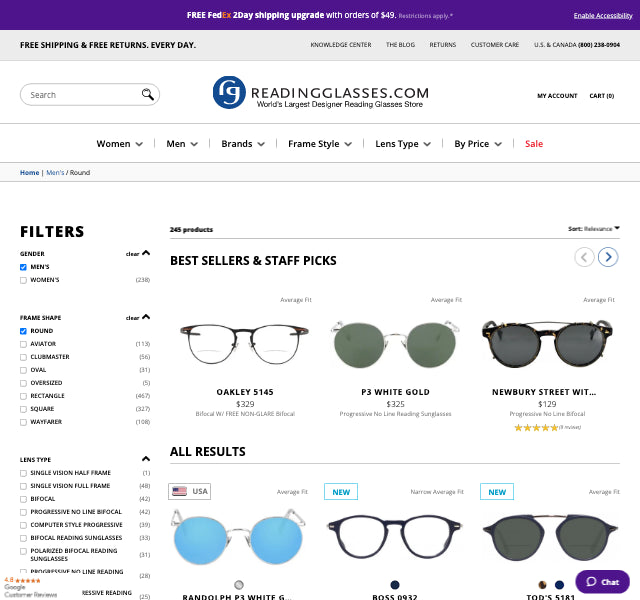Viewport: 640px width, 600px height.
Task: Collapse the Lens Type filter section
Action: coord(146,459)
